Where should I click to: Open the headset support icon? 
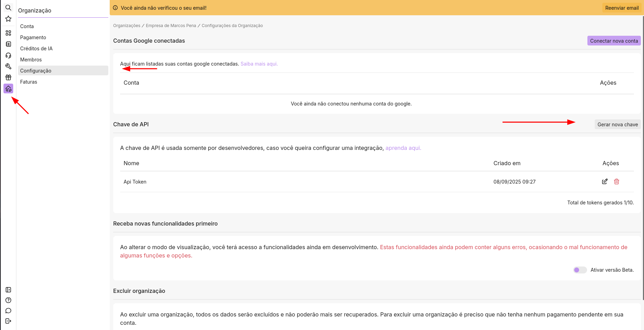pyautogui.click(x=8, y=55)
